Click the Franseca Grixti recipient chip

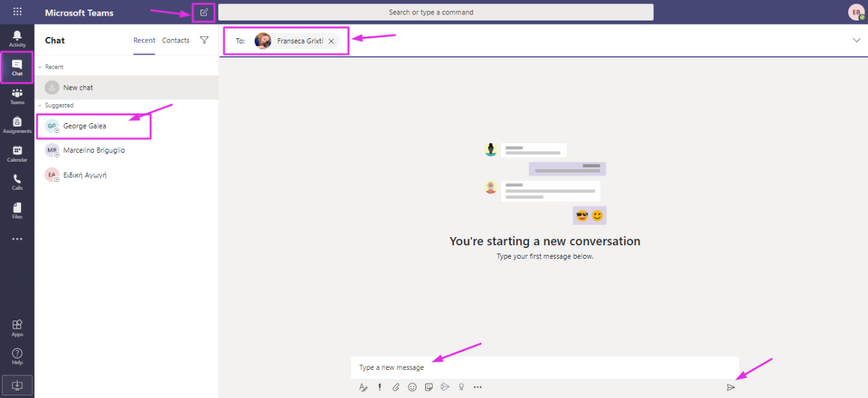point(296,41)
